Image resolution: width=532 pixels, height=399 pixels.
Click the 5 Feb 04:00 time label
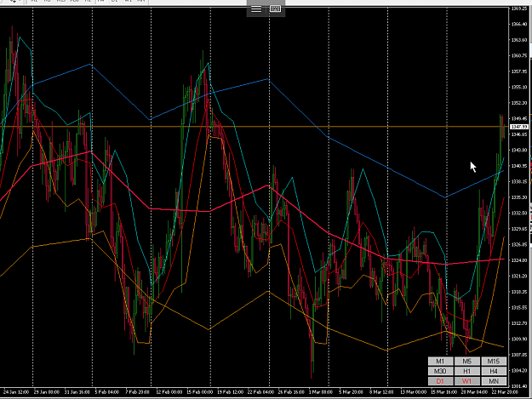[107, 392]
